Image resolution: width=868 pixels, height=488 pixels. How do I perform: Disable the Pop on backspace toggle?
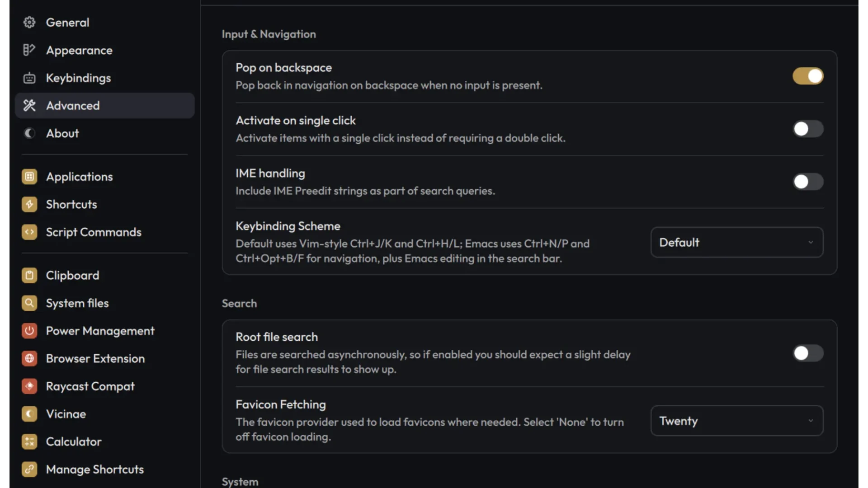808,76
